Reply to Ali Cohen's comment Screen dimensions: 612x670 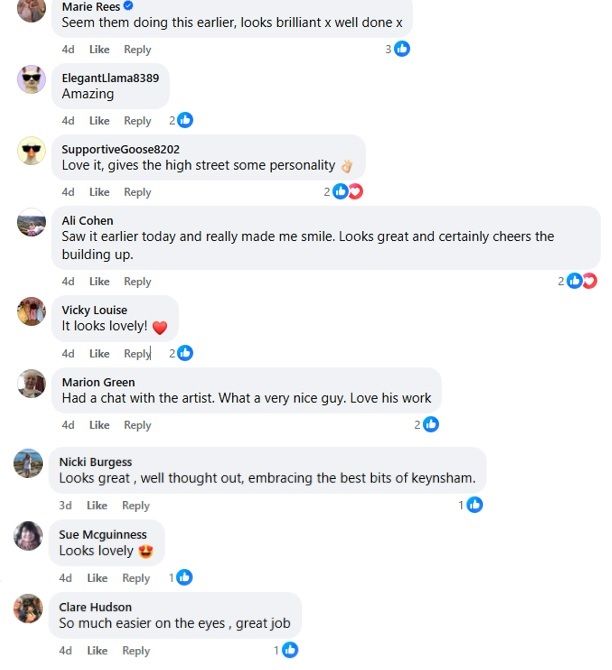click(x=137, y=281)
